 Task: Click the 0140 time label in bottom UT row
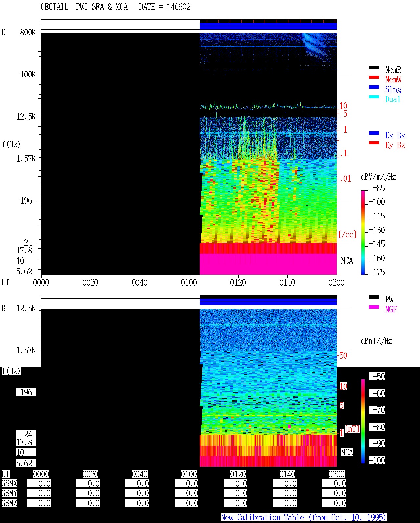click(x=287, y=474)
